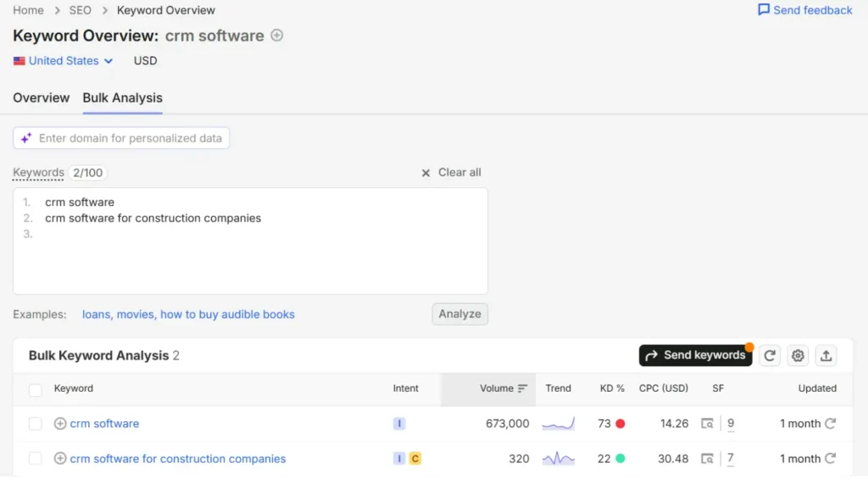Viewport: 868px width, 485px height.
Task: Open crm software for construction companies link
Action: pos(178,459)
